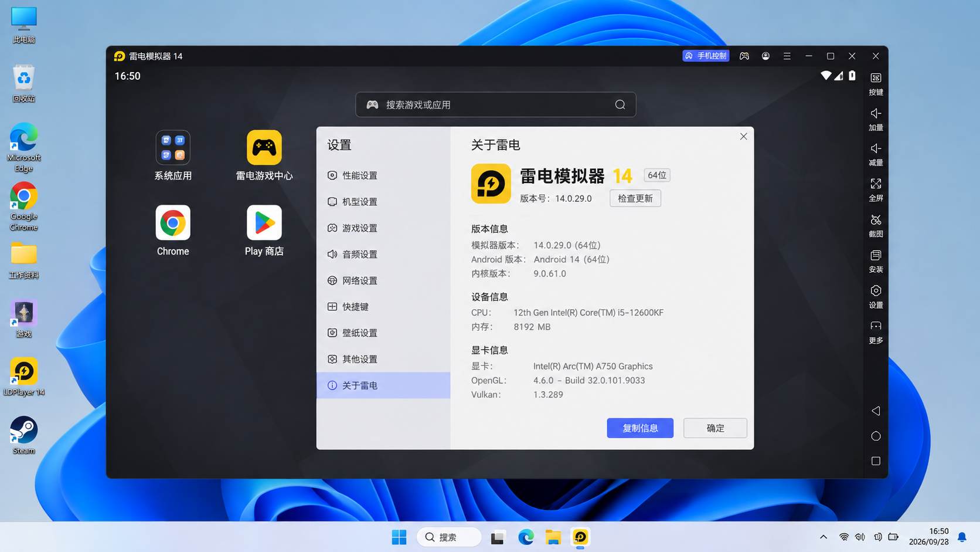Image resolution: width=980 pixels, height=552 pixels.
Task: Click the 8192 MB memory value
Action: tap(532, 327)
